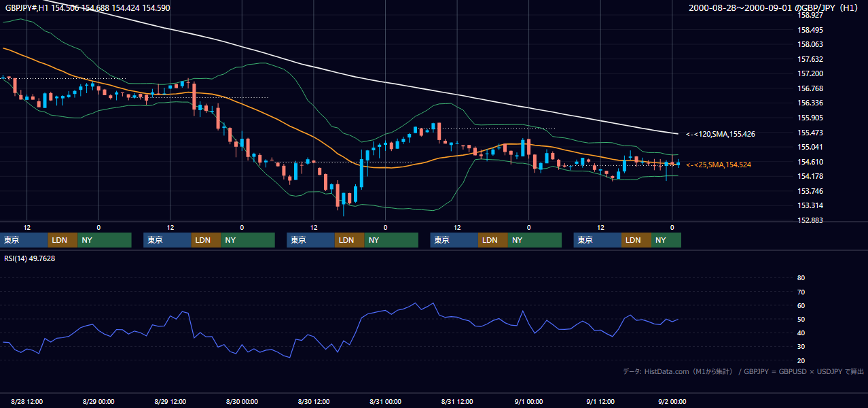Click RSI scale value 60
The width and height of the screenshot is (868, 408).
[x=801, y=305]
